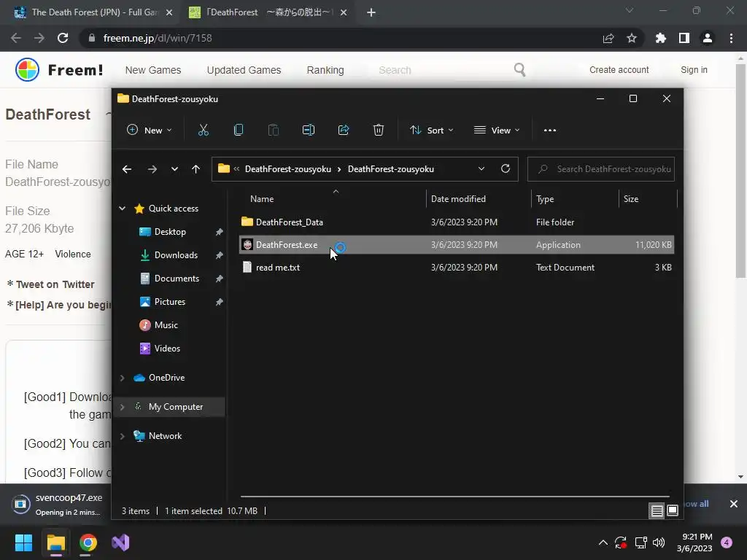The height and width of the screenshot is (560, 747).
Task: Expand the OneDrive tree node
Action: click(x=123, y=378)
